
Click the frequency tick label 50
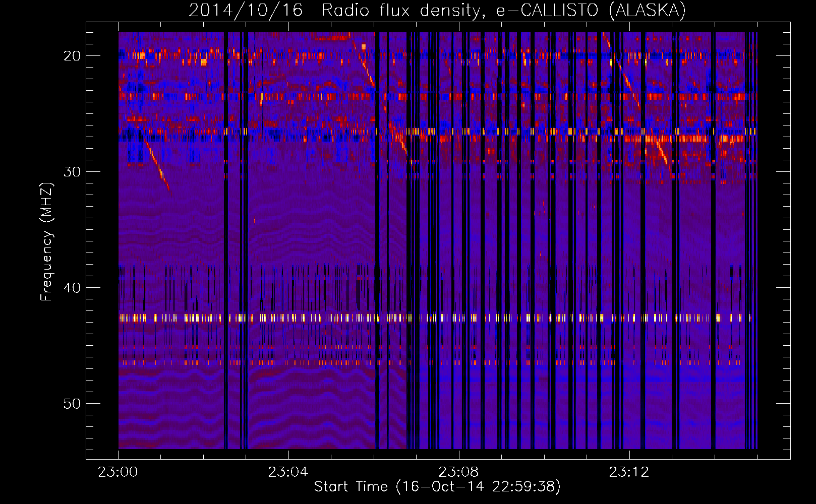point(72,403)
